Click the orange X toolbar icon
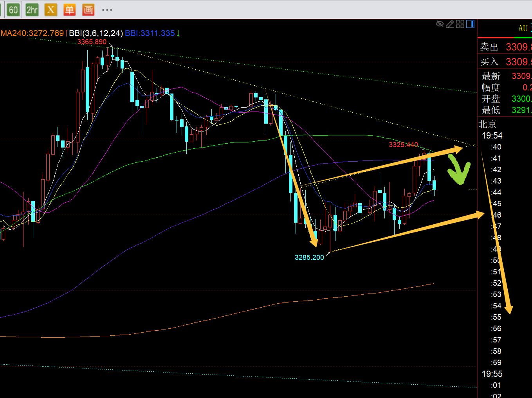The image size is (532, 398). point(50,10)
